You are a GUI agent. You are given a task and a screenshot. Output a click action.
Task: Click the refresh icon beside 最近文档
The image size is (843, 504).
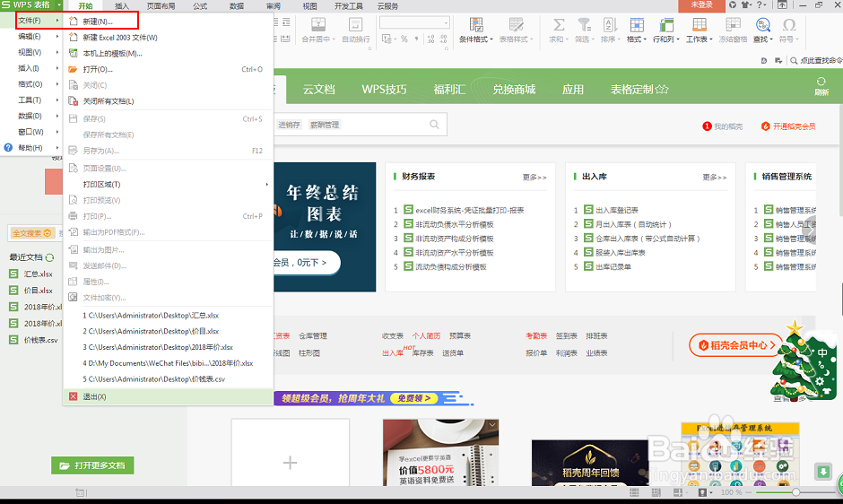tap(50, 257)
